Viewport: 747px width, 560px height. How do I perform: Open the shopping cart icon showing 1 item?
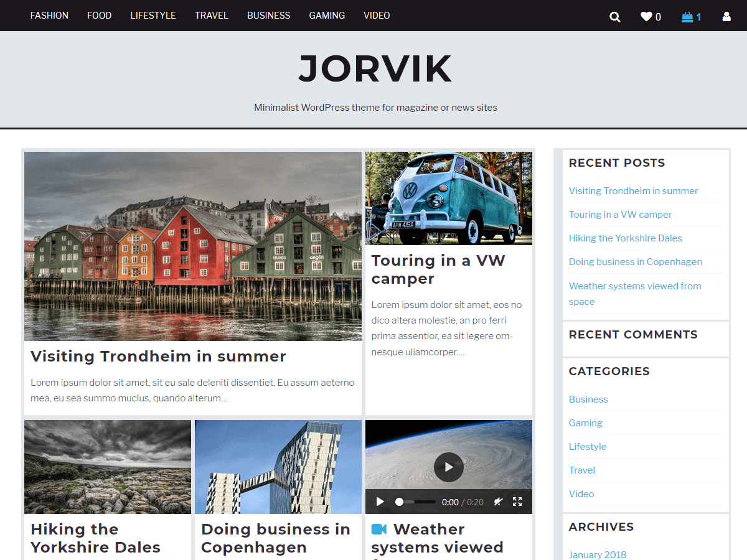pyautogui.click(x=687, y=17)
